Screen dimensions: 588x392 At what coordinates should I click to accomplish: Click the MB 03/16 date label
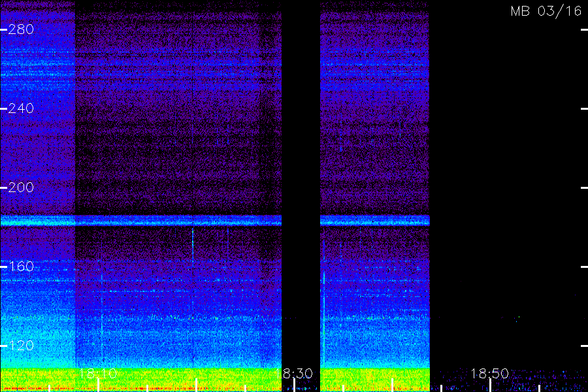tap(546, 11)
